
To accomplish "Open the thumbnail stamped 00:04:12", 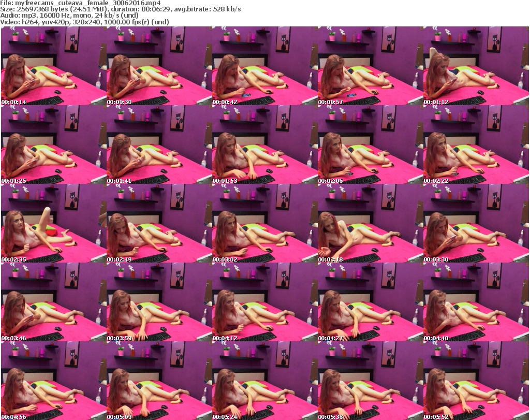I will click(264, 302).
